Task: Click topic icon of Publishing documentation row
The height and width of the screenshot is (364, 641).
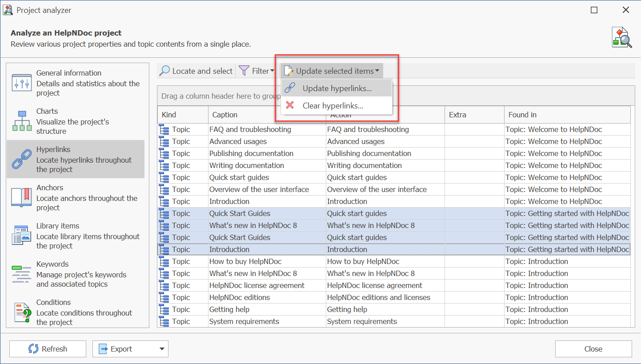Action: pos(164,154)
